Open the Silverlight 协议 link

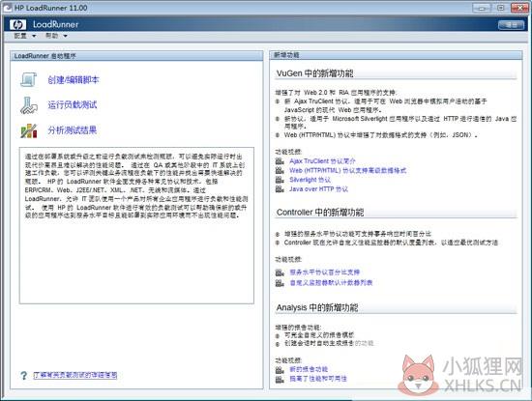point(310,180)
